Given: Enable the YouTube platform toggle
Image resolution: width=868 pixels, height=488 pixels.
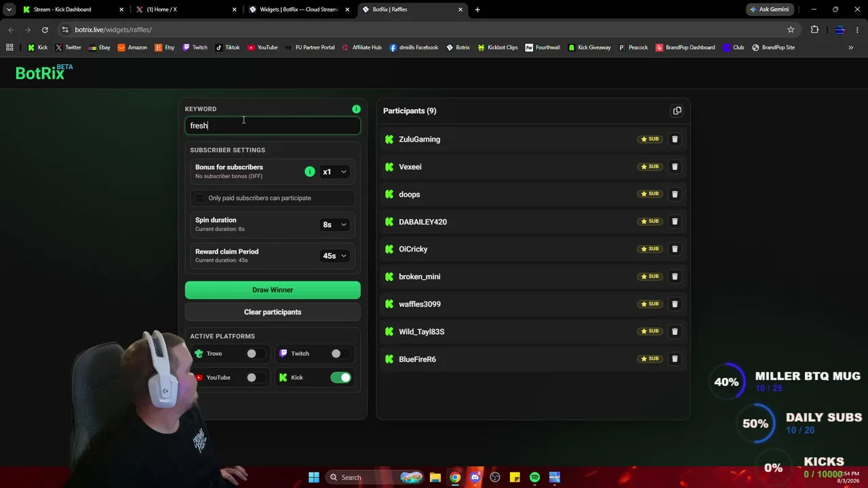Looking at the screenshot, I should click(x=256, y=378).
